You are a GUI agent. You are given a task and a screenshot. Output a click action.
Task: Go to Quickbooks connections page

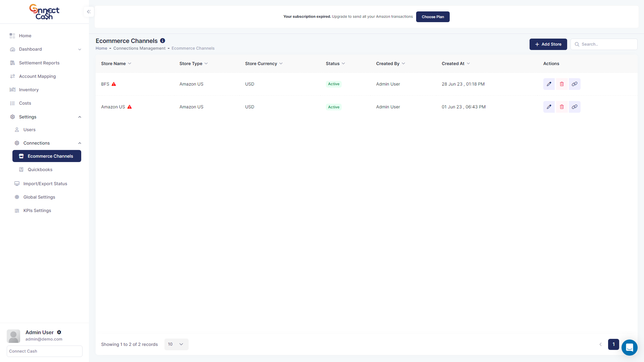pos(40,169)
